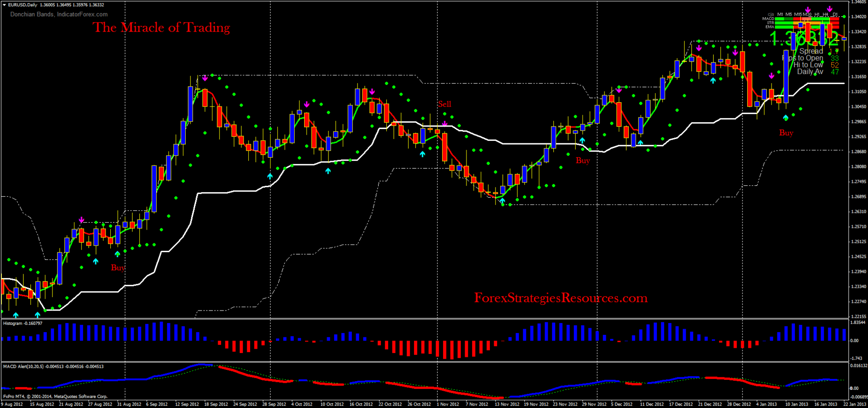Click the MACD row label in dashboard
The image size is (868, 408).
(768, 19)
